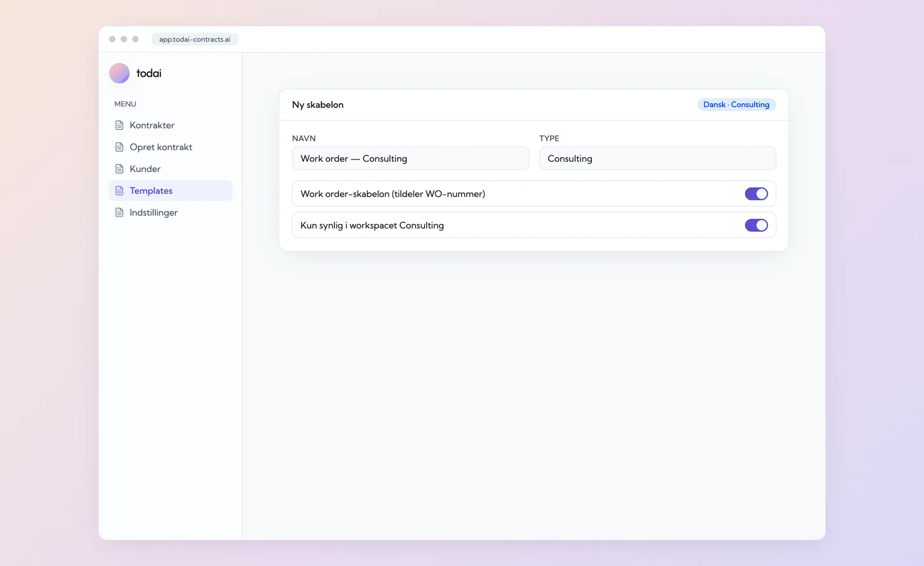The image size is (924, 566).
Task: Click the document icon beside Opret kontrakt
Action: 120,147
